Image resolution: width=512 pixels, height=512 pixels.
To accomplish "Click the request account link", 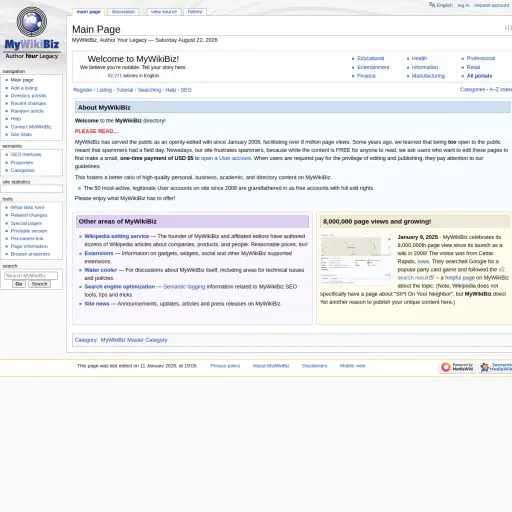I will pos(492,5).
